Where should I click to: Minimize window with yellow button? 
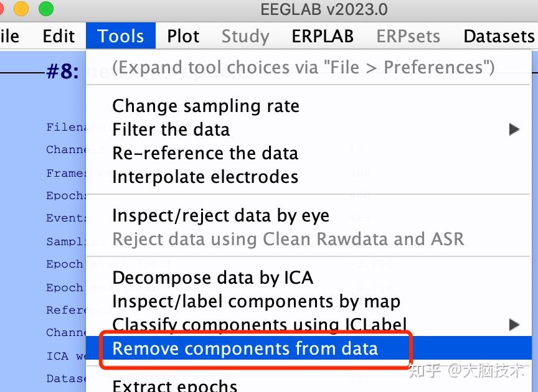[x=21, y=9]
